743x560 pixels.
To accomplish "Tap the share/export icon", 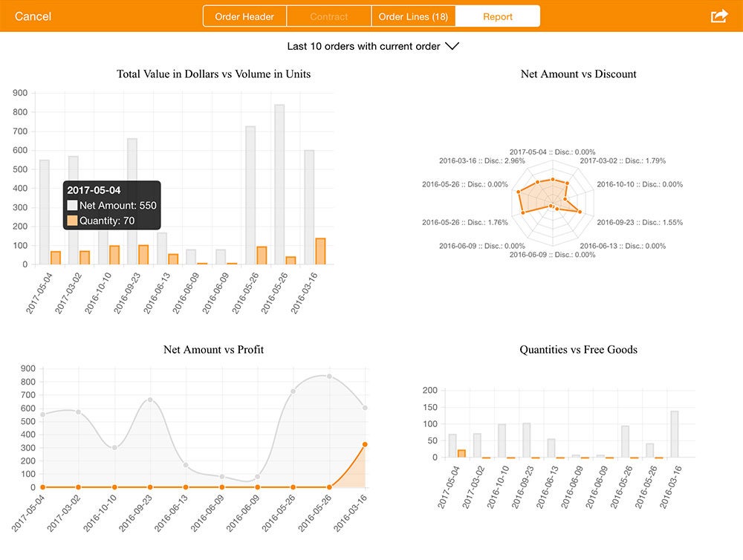I will tap(718, 16).
